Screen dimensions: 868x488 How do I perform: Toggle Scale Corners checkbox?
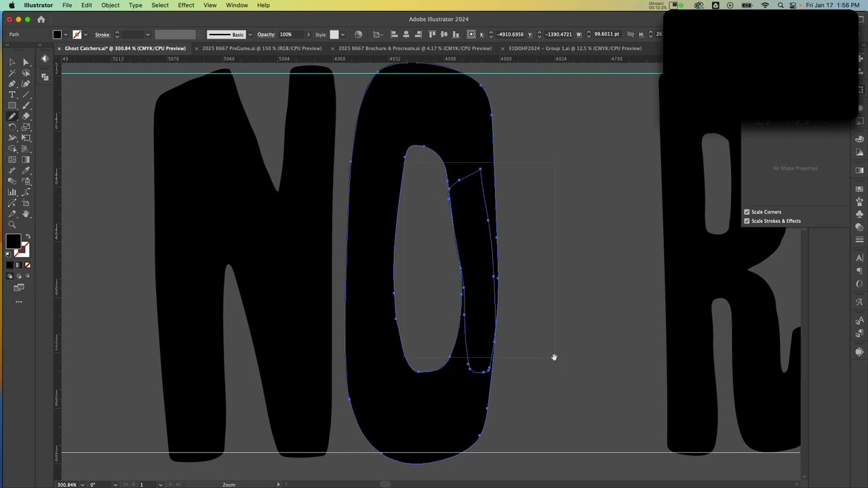[747, 212]
